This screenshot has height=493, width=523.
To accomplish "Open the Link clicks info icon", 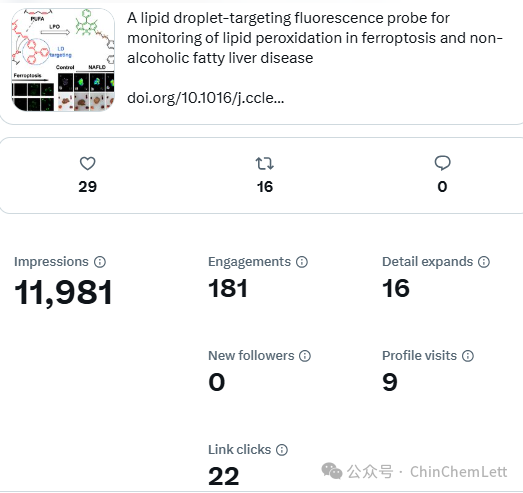I will 282,450.
